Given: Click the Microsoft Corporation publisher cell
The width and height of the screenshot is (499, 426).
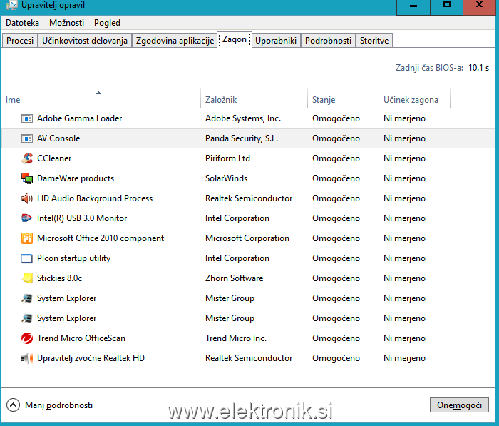Looking at the screenshot, I should point(247,238).
